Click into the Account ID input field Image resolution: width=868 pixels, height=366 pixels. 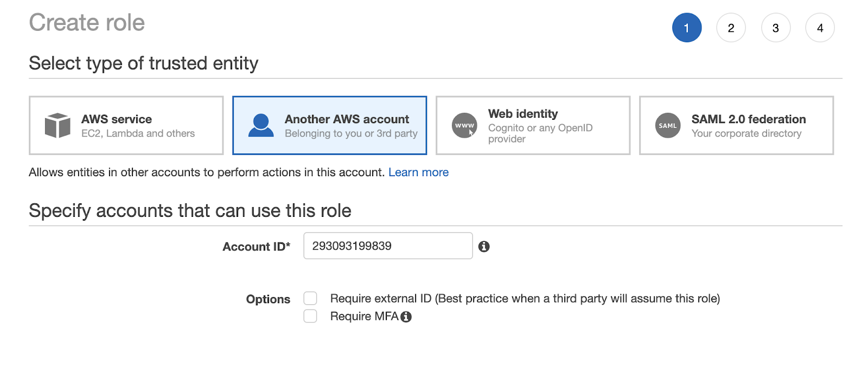388,246
